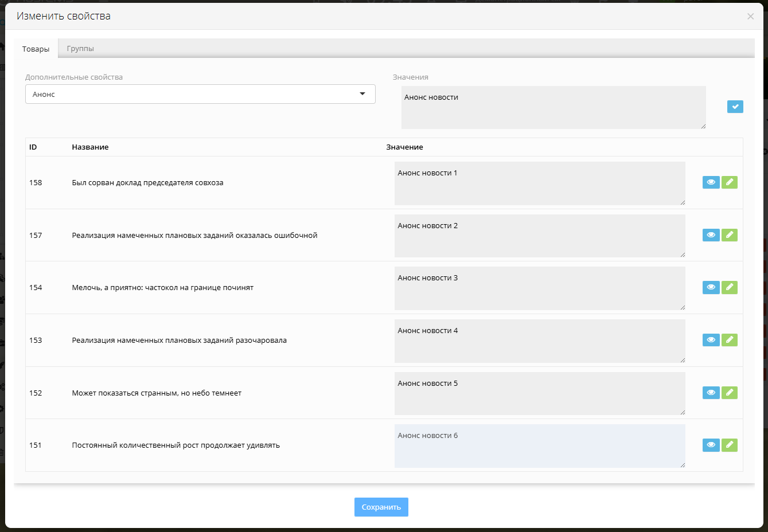Click the Анонс новости 3 textarea

click(x=539, y=288)
